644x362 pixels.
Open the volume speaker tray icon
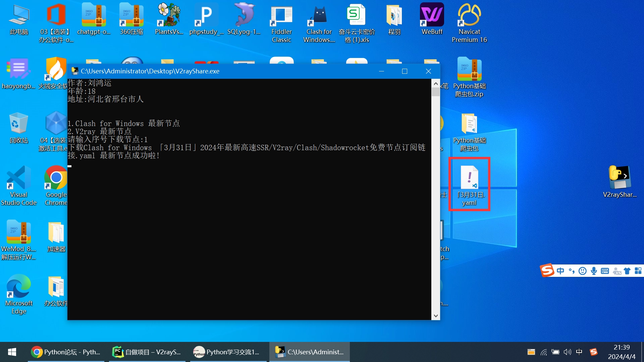coord(567,352)
